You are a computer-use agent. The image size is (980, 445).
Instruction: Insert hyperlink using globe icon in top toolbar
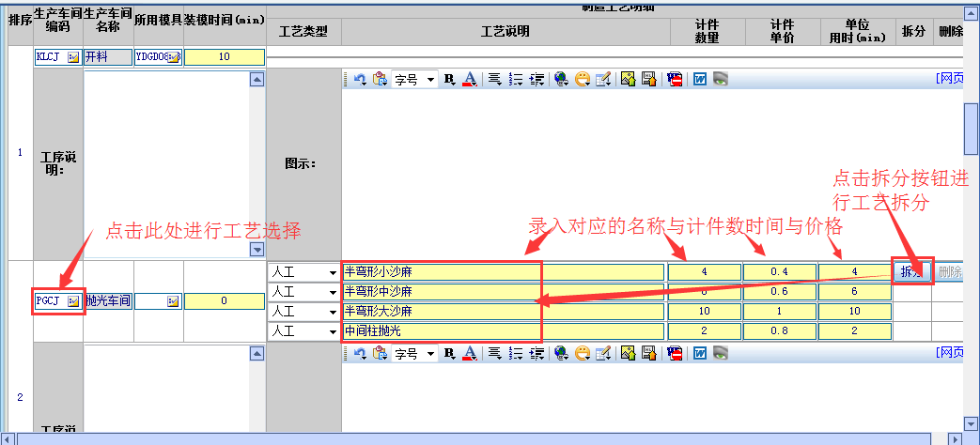point(561,80)
